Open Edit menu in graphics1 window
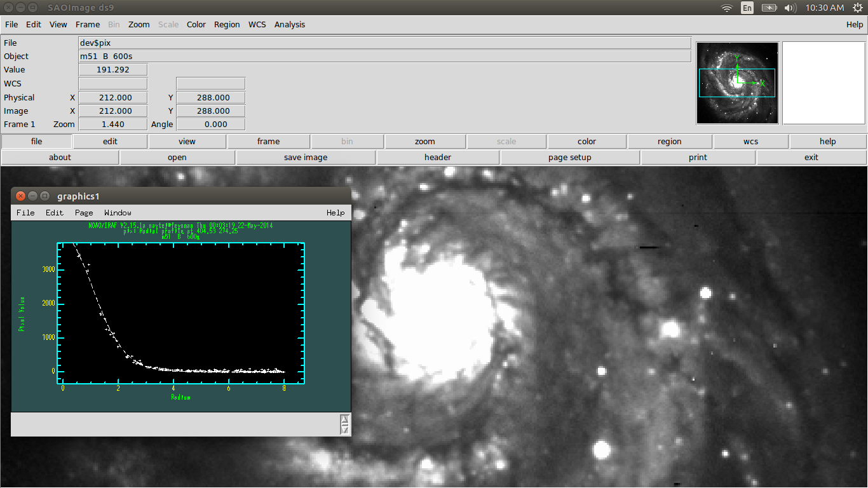 [x=55, y=213]
